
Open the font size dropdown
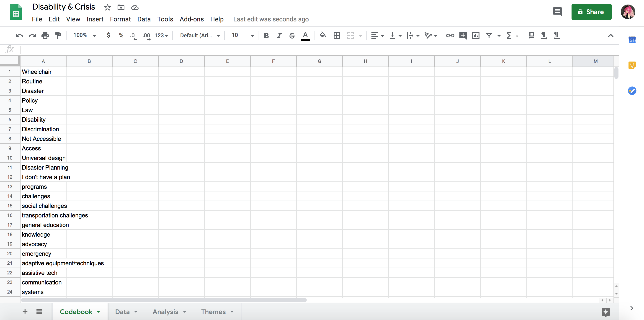[x=252, y=36]
